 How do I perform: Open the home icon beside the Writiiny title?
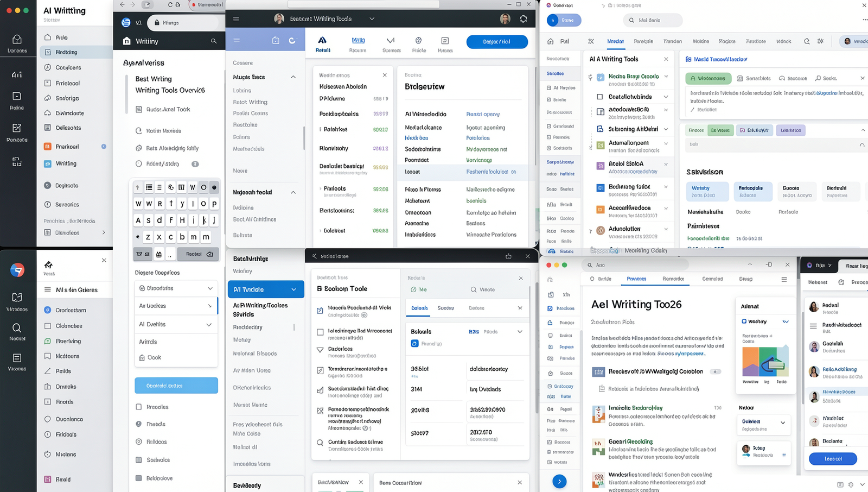point(126,41)
